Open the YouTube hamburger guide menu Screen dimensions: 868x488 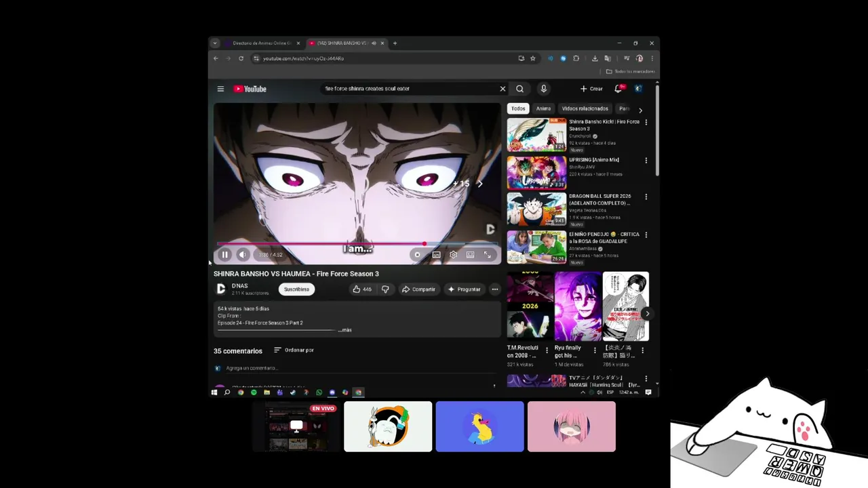pyautogui.click(x=220, y=89)
